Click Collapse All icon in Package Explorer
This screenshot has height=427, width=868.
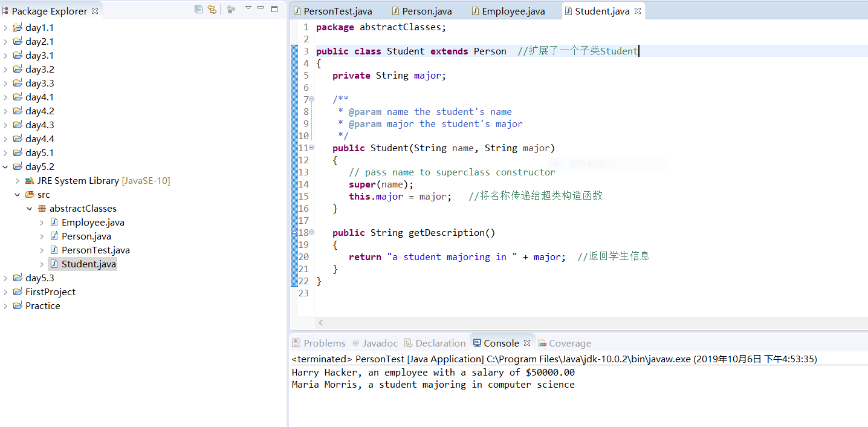(198, 9)
